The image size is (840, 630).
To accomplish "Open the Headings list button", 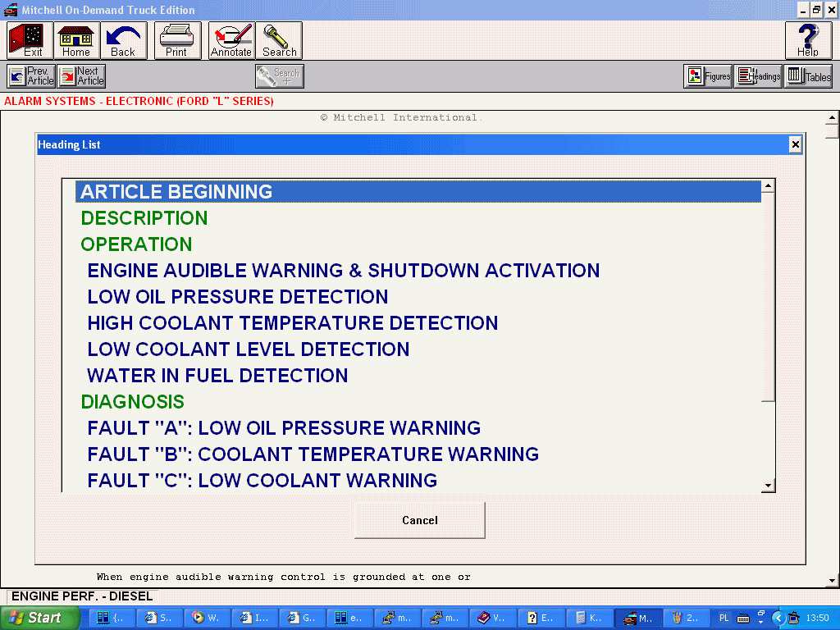I will coord(758,76).
